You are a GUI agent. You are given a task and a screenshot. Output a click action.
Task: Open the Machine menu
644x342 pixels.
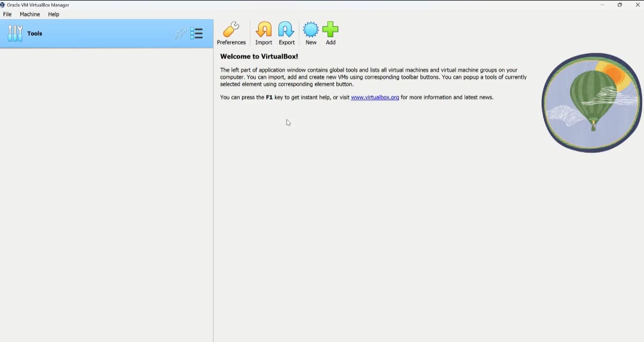point(30,14)
